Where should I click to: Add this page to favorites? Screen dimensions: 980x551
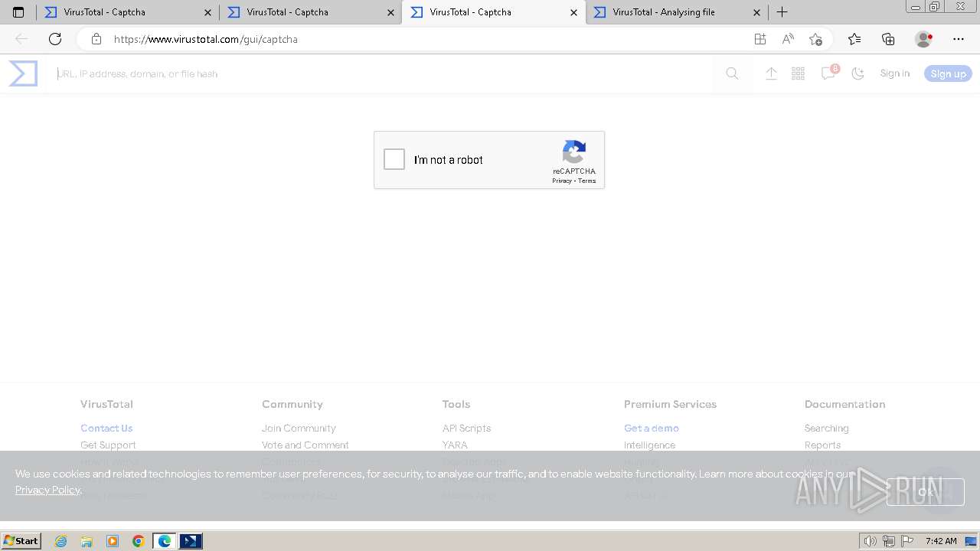click(x=815, y=39)
